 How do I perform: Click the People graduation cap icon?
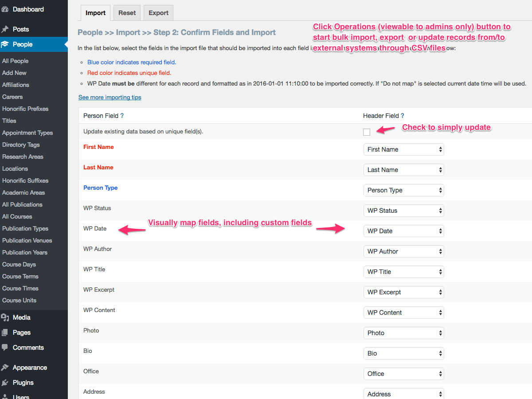click(x=5, y=44)
